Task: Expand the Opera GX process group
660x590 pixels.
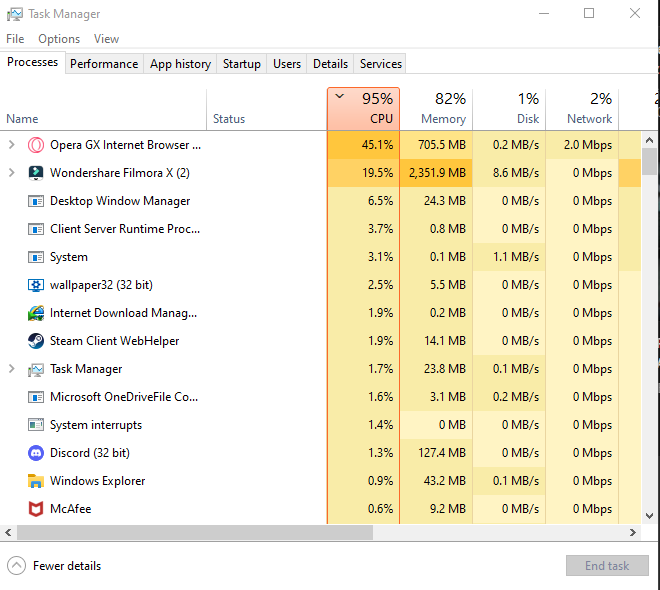Action: [12, 145]
